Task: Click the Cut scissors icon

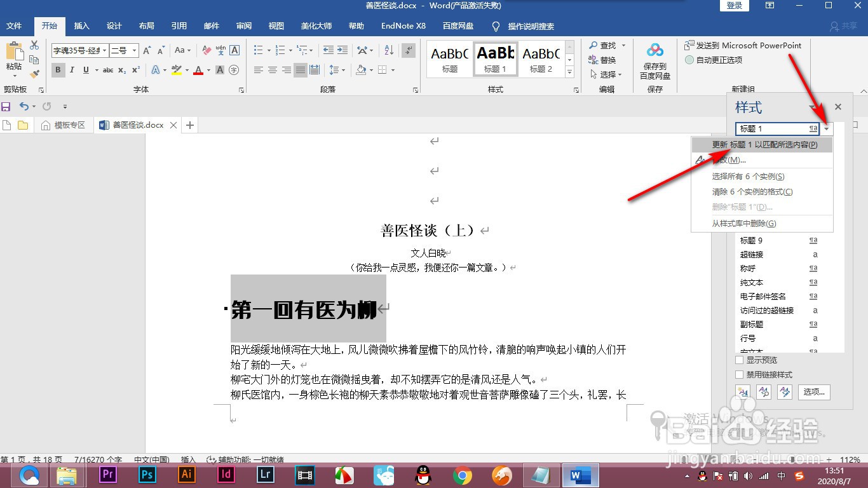Action: click(x=34, y=45)
